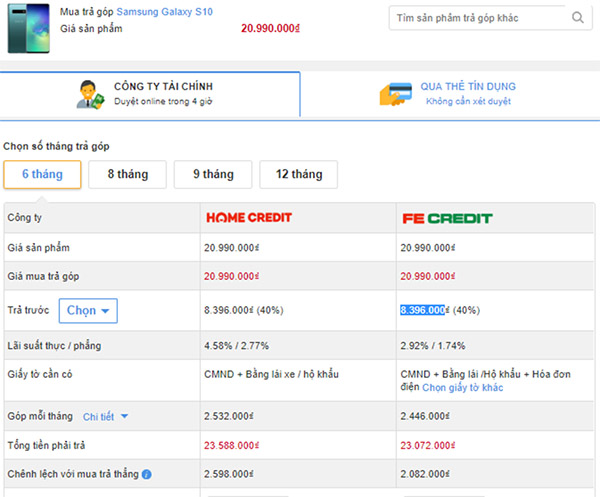Click the credit card hand icon
The height and width of the screenshot is (497, 600).
tap(396, 94)
